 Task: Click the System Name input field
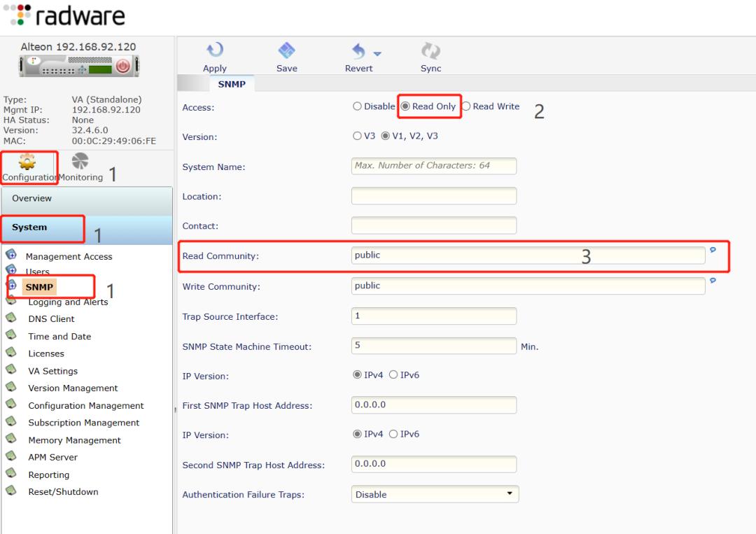(433, 166)
